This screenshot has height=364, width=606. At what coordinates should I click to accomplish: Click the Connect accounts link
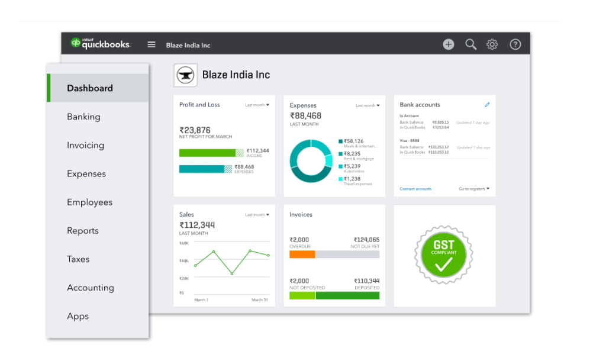[415, 189]
